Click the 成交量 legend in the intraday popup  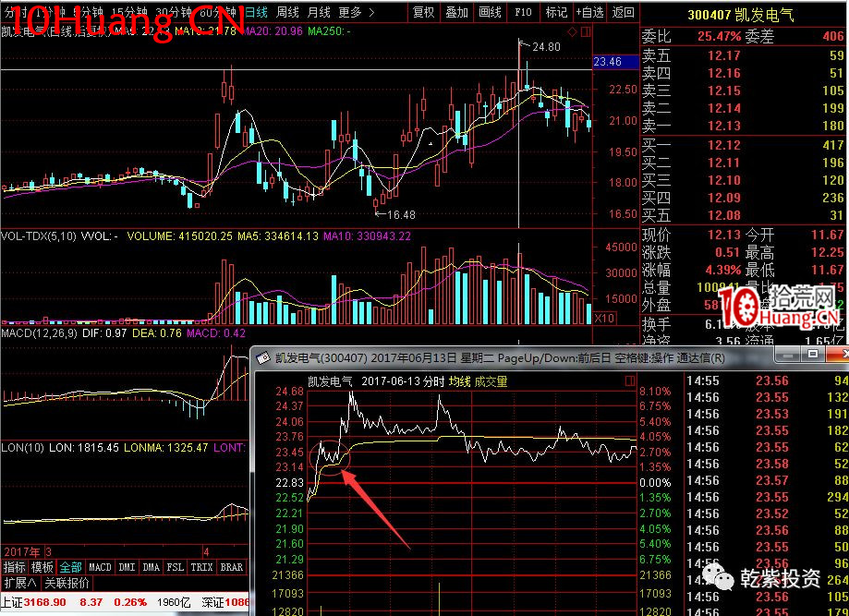[491, 381]
